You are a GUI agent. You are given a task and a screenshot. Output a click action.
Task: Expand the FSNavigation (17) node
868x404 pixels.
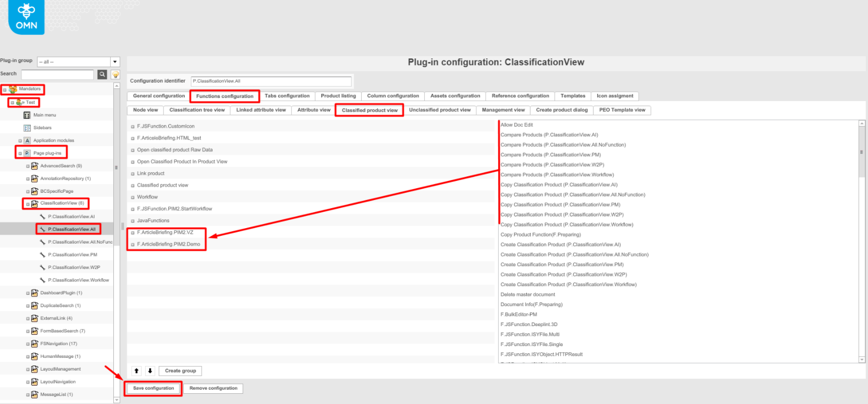28,344
